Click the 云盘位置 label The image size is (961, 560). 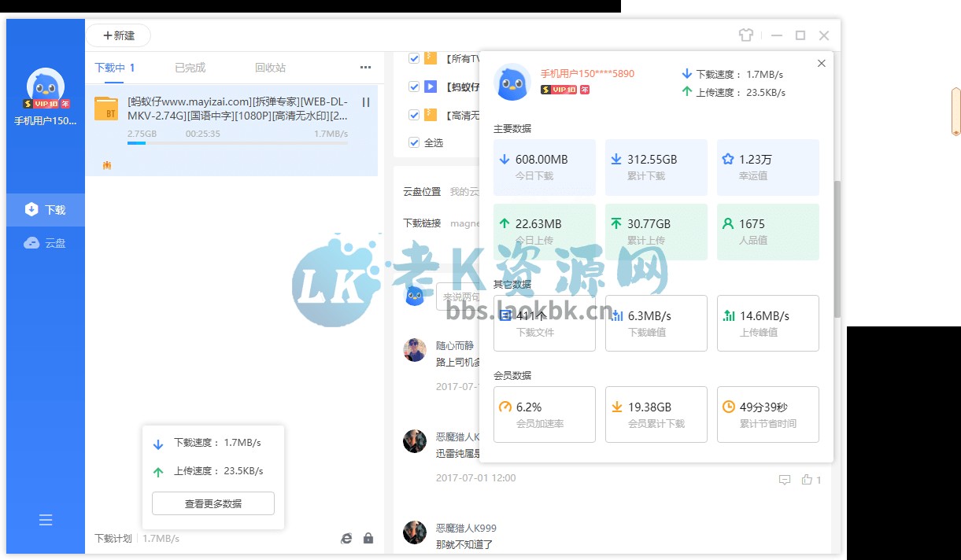click(x=422, y=191)
